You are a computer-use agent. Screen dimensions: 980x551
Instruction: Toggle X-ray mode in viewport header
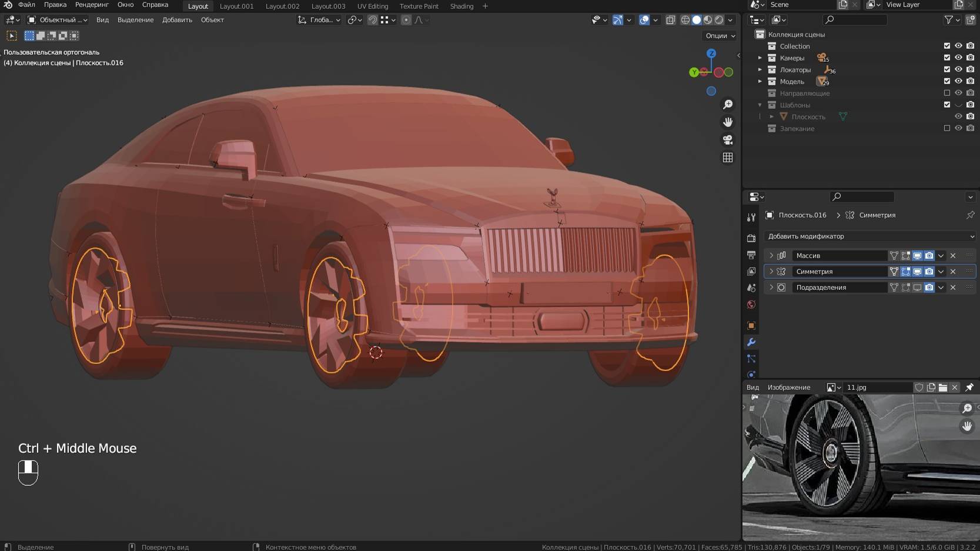(670, 19)
